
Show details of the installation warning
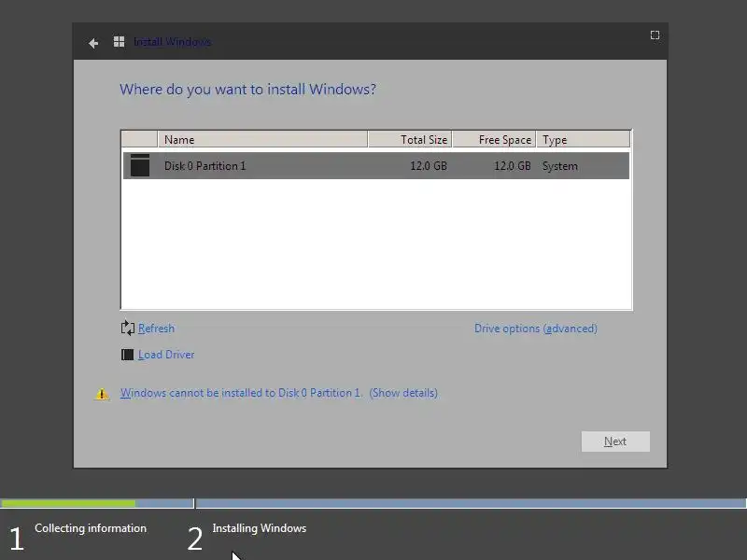[x=403, y=393]
